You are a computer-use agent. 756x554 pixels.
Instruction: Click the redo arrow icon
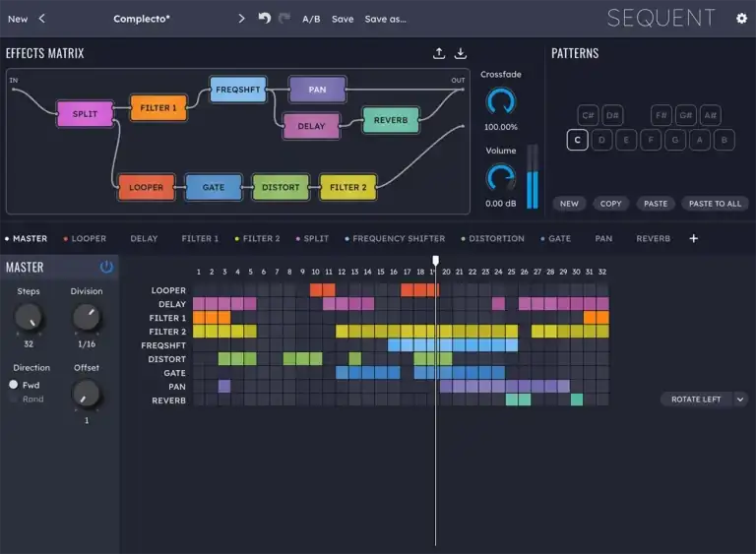(x=284, y=19)
